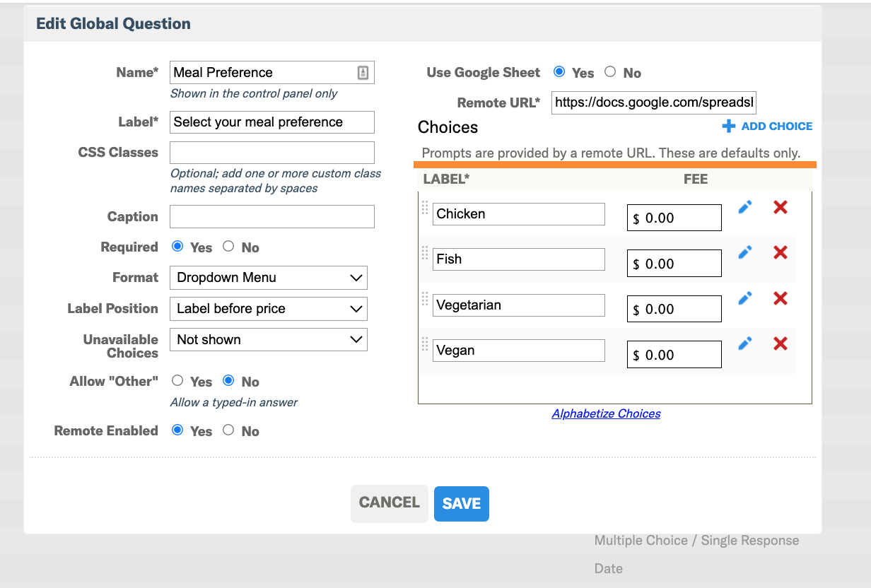The width and height of the screenshot is (871, 588).
Task: Click the plus icon beside Add Choice
Action: point(729,127)
